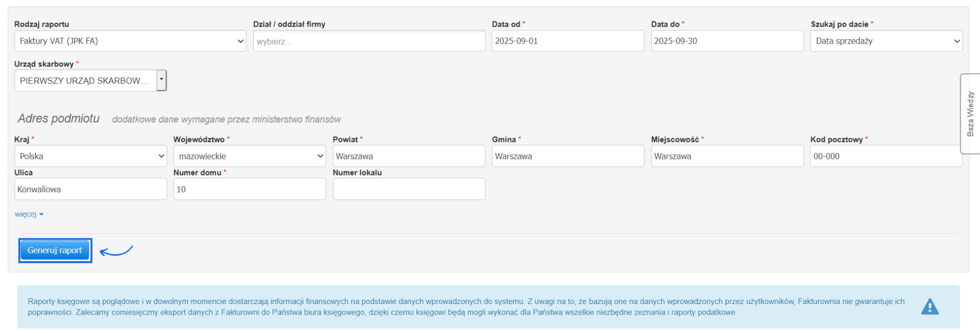This screenshot has height=331, width=980.
Task: Click the Data od date field
Action: (568, 41)
